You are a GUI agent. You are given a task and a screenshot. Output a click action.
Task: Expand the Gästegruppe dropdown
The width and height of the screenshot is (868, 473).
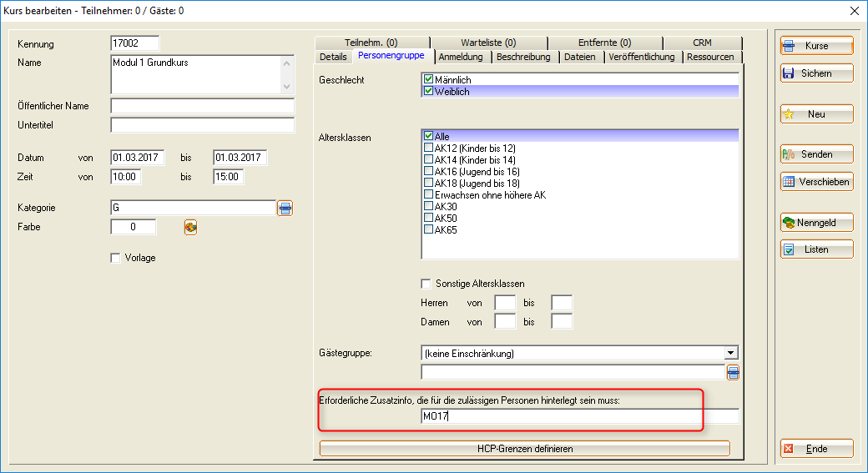731,354
